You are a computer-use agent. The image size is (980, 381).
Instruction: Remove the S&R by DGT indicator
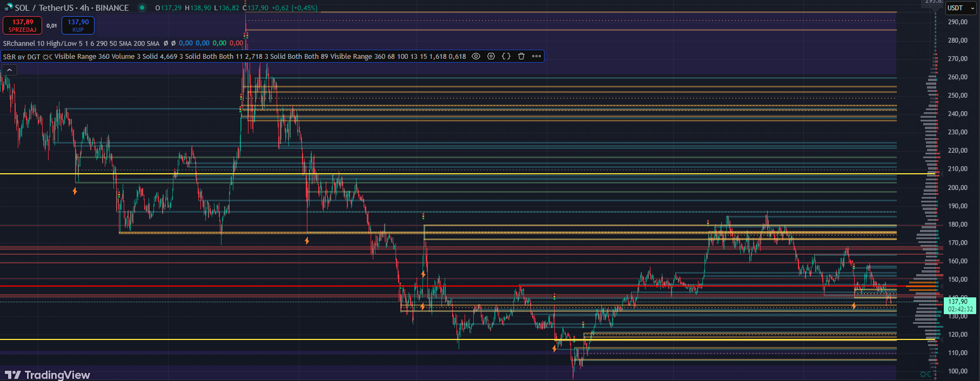point(521,56)
